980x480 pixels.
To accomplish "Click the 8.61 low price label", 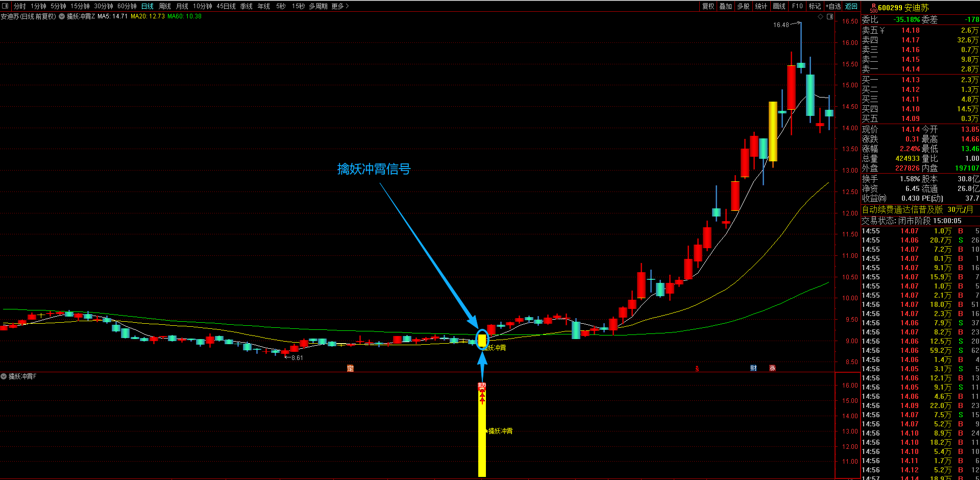I will coord(297,358).
